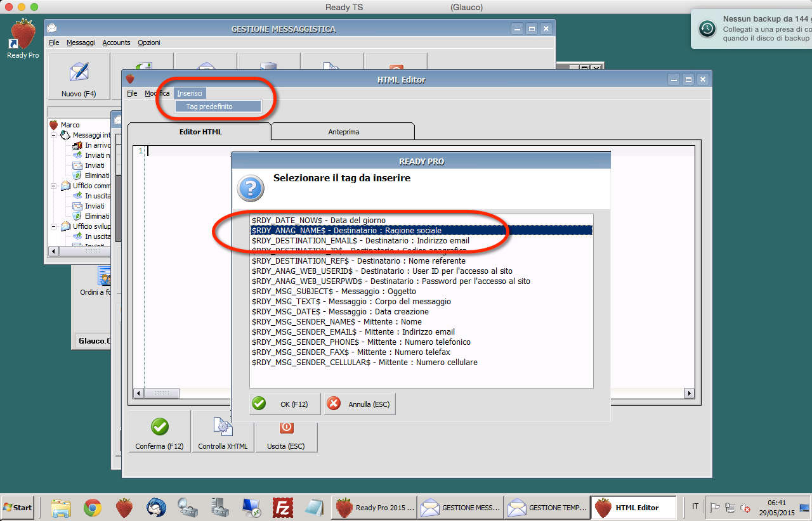812x521 pixels.
Task: Open the File menu in HTML Editor
Action: pyautogui.click(x=132, y=93)
